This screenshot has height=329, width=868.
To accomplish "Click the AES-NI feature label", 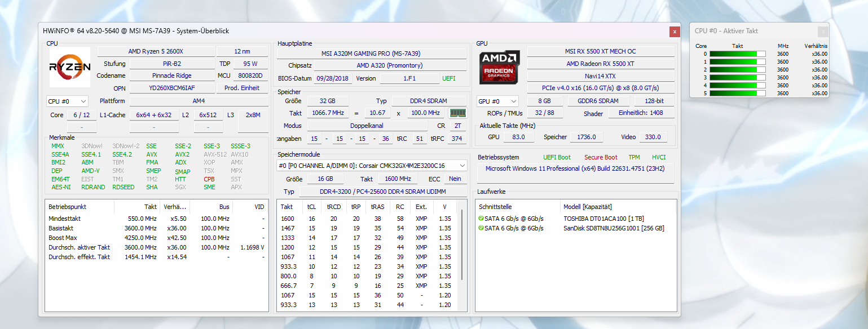I will click(61, 187).
